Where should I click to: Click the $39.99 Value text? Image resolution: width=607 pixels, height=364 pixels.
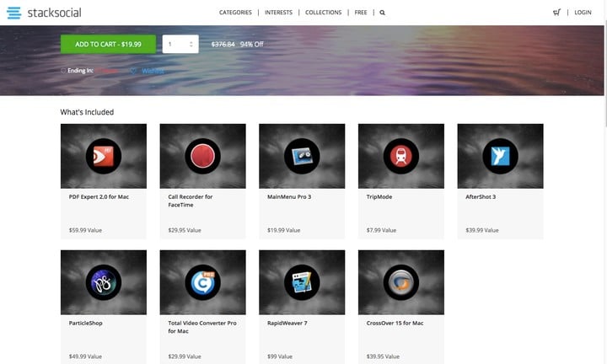[x=482, y=230]
